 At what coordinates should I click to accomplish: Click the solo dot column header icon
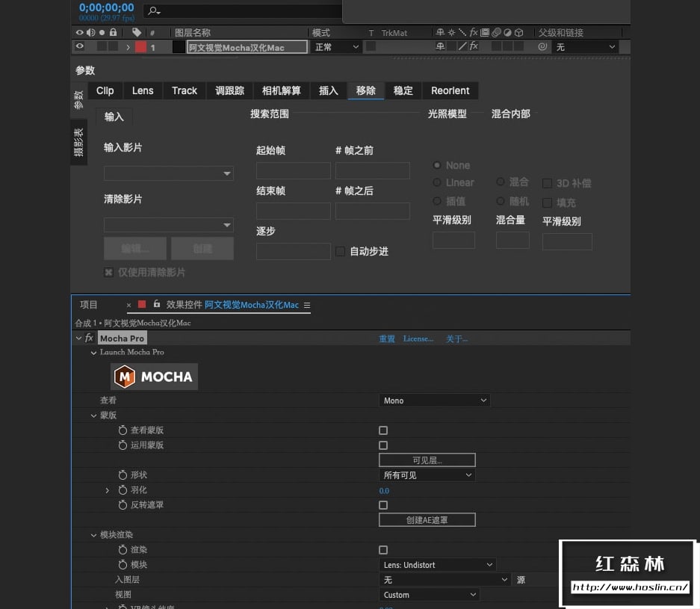pos(102,32)
